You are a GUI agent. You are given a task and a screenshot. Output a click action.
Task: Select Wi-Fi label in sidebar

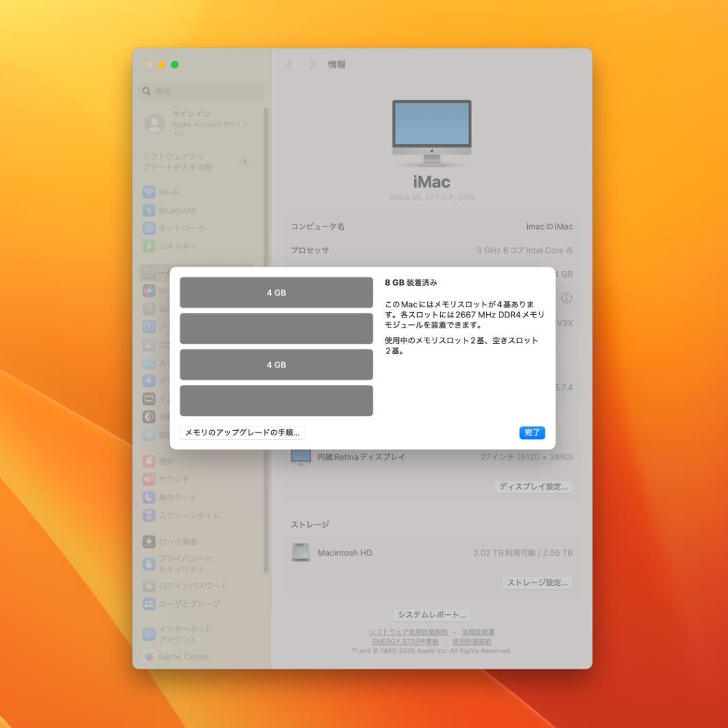tap(169, 192)
